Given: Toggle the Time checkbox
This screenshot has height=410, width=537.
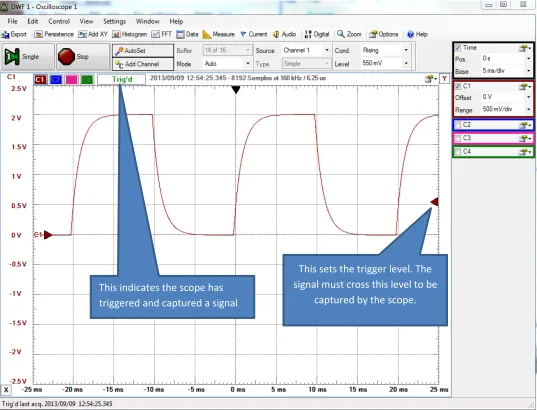Looking at the screenshot, I should 458,48.
